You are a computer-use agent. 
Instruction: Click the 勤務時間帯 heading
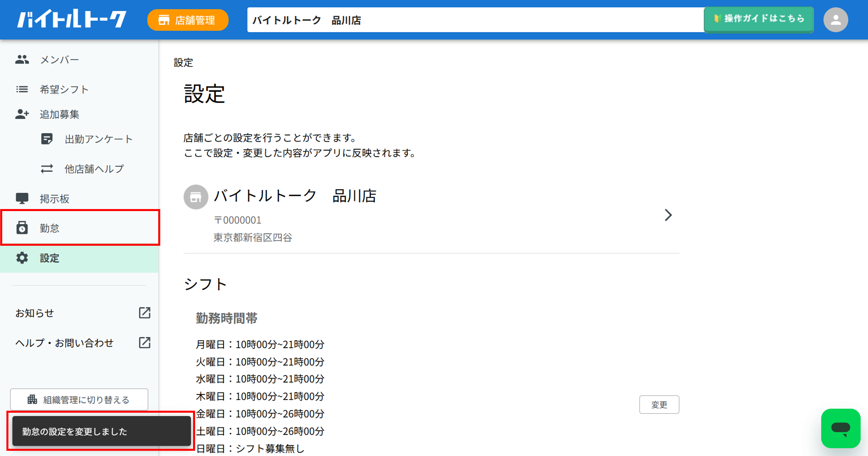[x=227, y=318]
